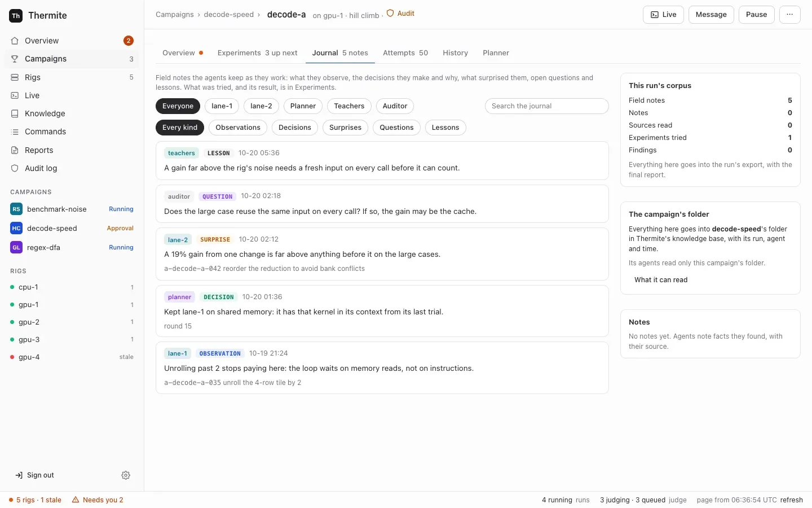Click the a-decode-a-035 experiment reference
Viewport: 812px width, 508px height.
pos(192,383)
